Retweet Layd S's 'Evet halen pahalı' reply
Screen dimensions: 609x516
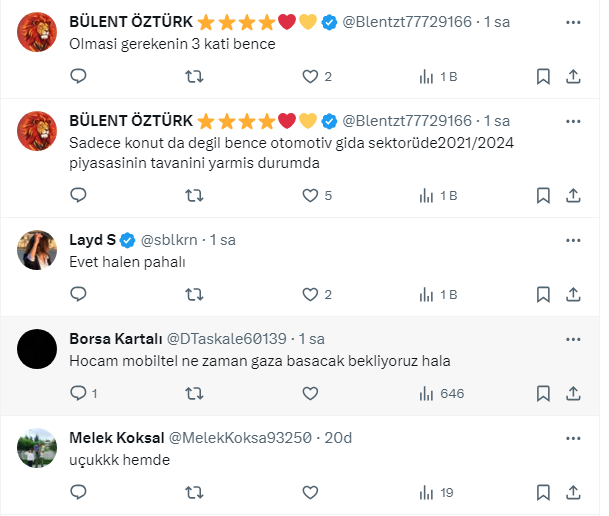point(195,294)
